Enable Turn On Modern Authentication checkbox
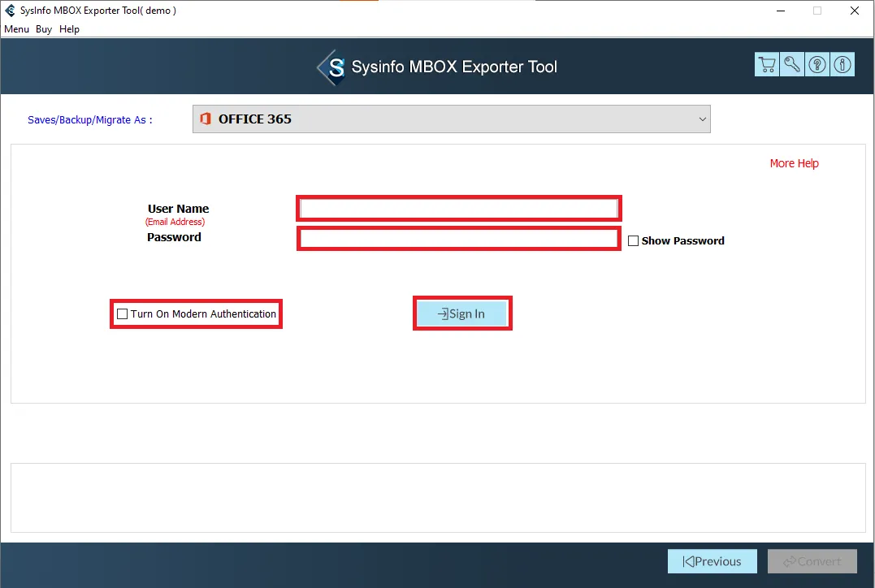Viewport: 875px width, 588px height. (122, 314)
